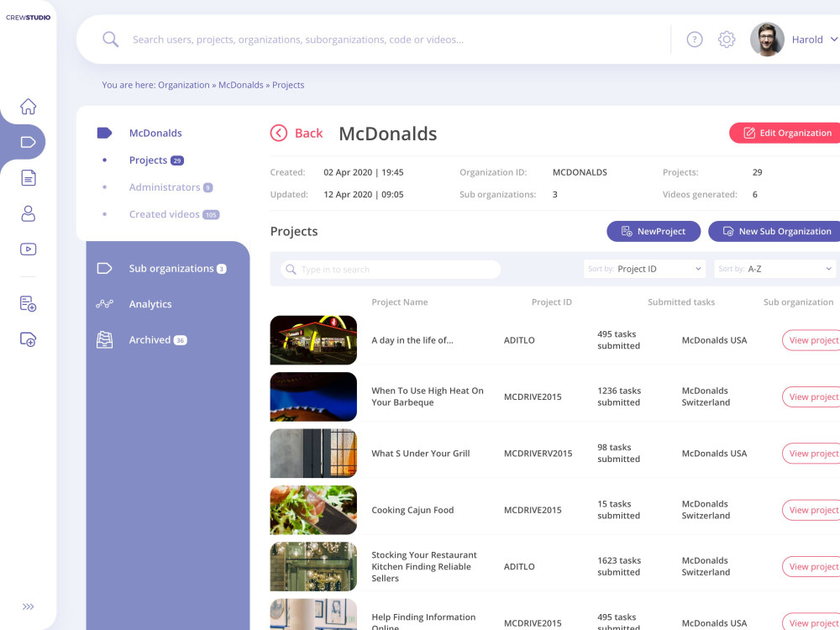Open Analytics section
The height and width of the screenshot is (630, 840).
[150, 304]
